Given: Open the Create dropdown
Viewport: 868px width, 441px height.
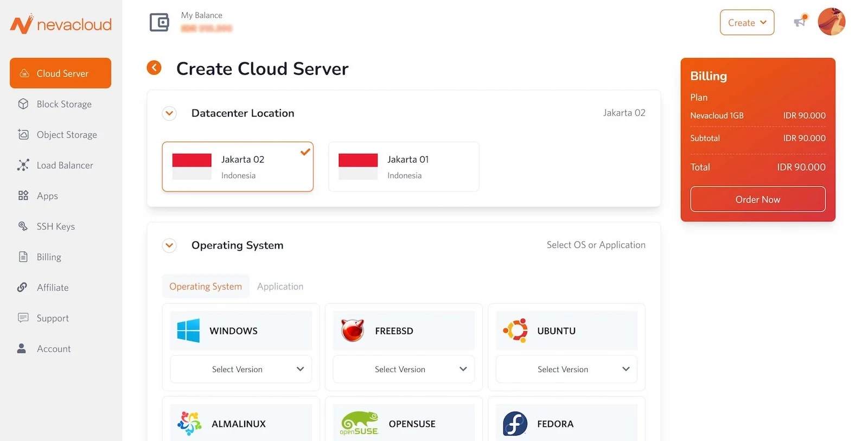Looking at the screenshot, I should pyautogui.click(x=747, y=22).
